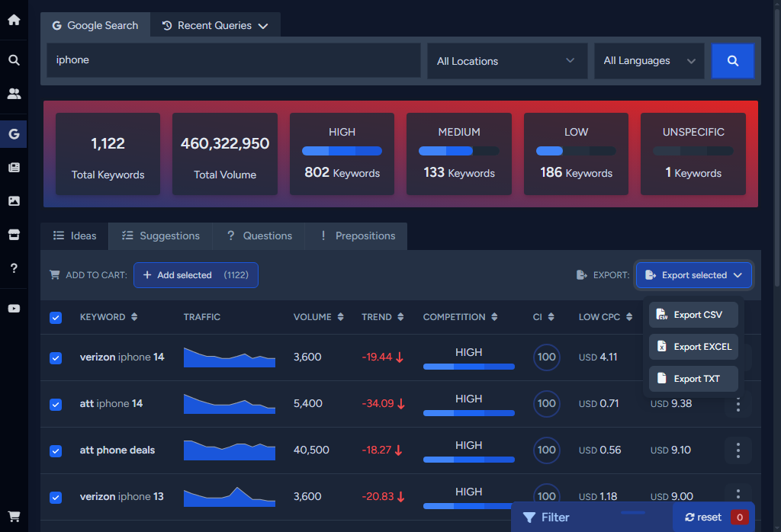Open the Prepositions tab

click(x=356, y=236)
